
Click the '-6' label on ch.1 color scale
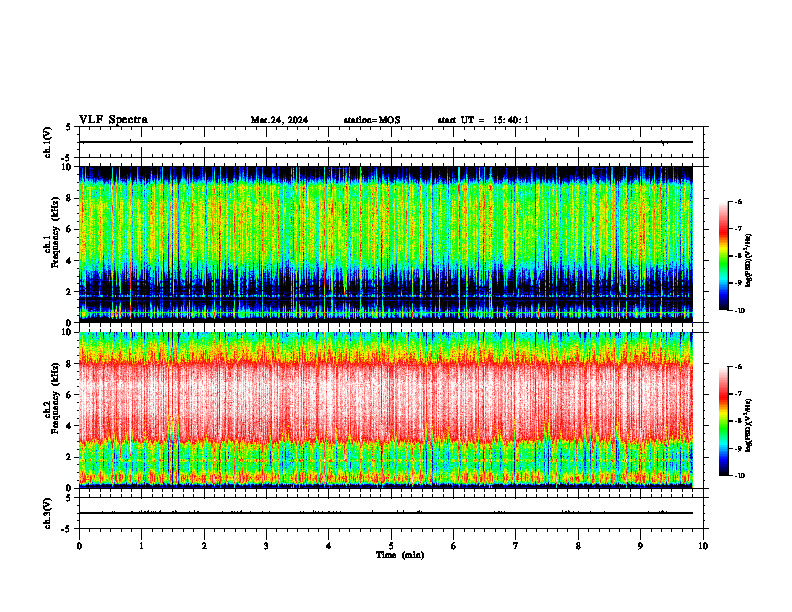738,201
